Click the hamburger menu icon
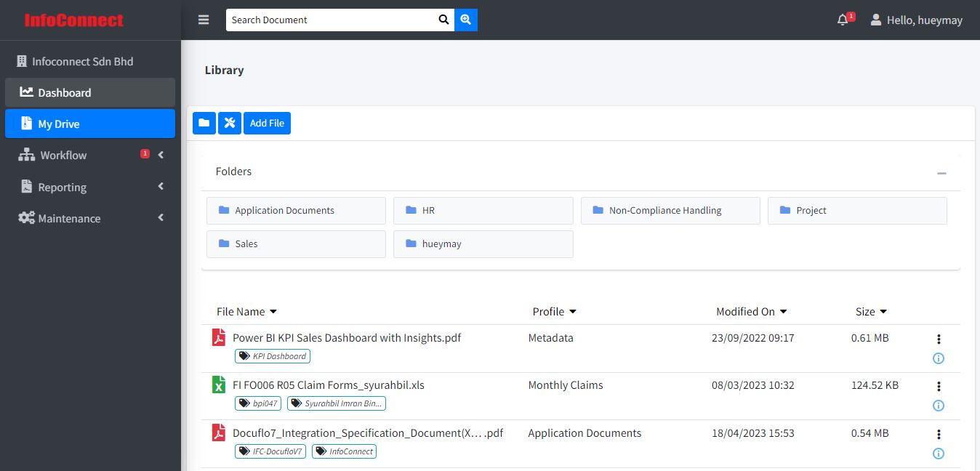The image size is (980, 471). pos(203,20)
